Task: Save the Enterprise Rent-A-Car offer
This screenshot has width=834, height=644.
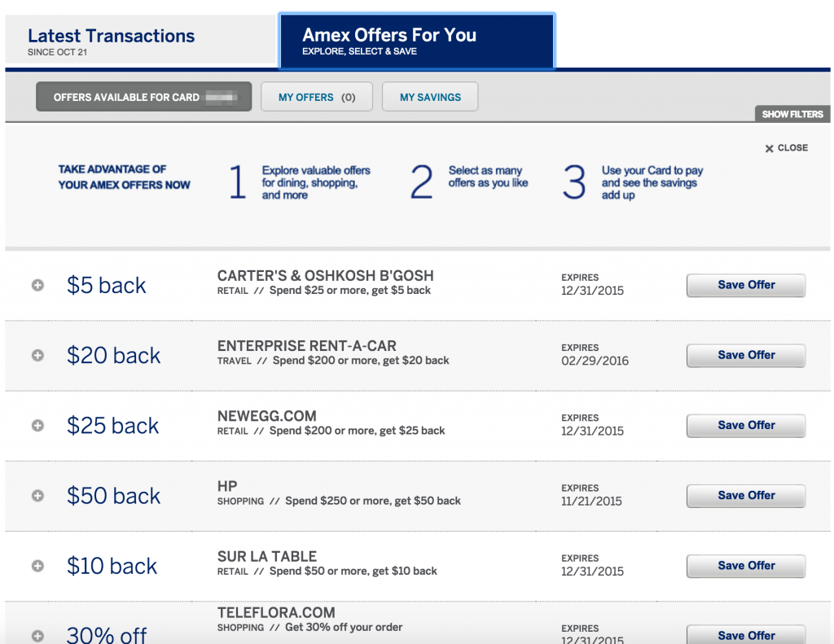Action: [745, 355]
